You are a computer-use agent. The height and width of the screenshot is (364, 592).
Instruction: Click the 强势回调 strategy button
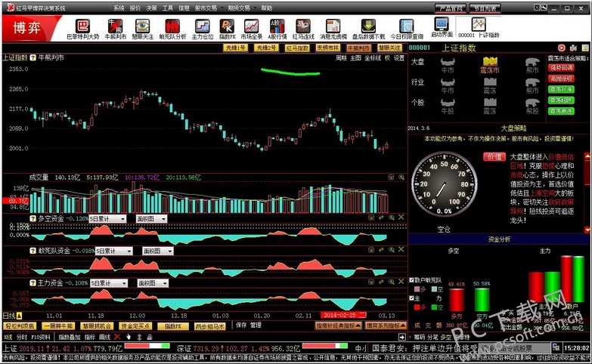[x=561, y=68]
